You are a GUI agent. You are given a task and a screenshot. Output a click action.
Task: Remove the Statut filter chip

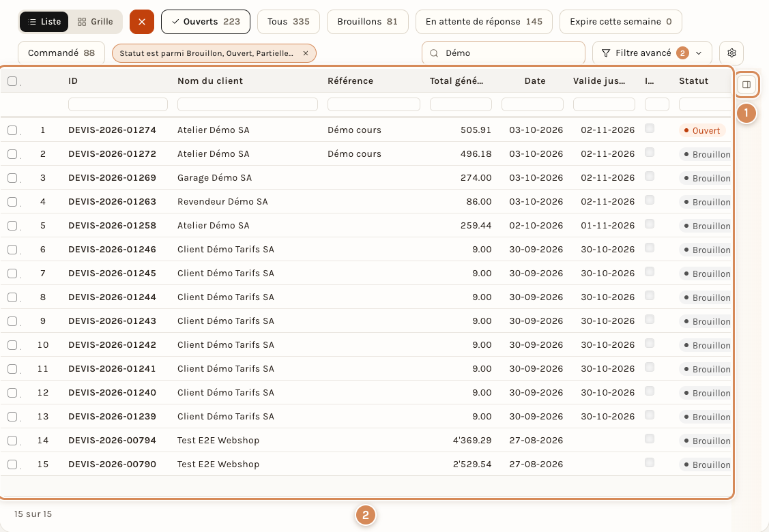coord(306,53)
